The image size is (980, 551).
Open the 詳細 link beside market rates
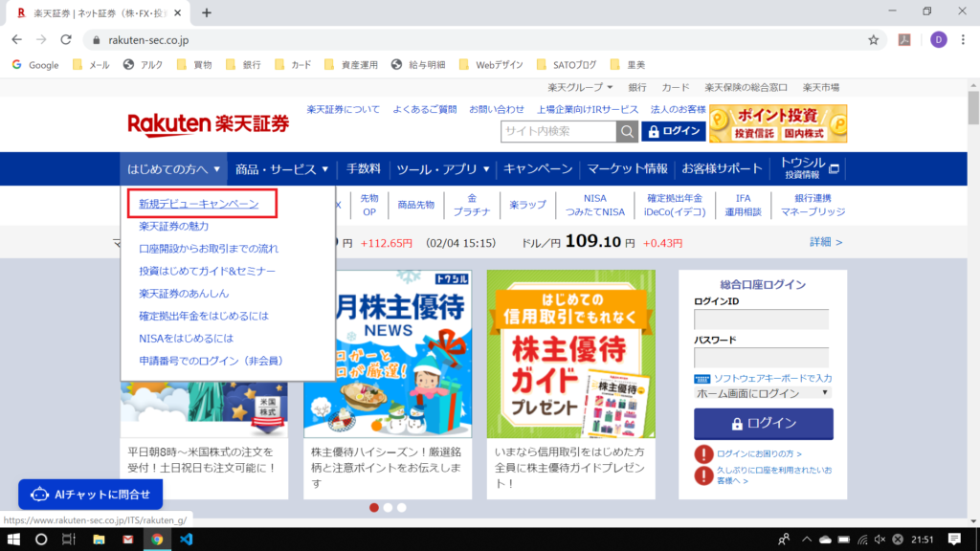826,242
